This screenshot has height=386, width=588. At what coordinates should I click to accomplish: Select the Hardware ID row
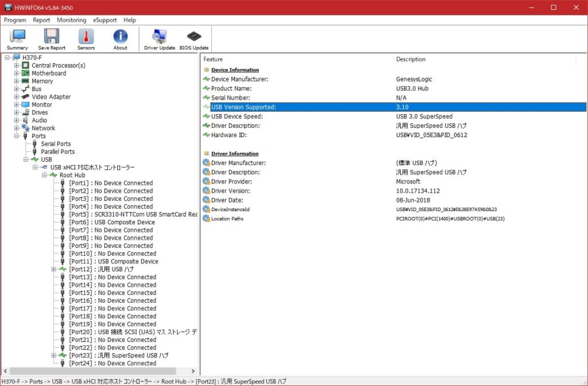231,135
